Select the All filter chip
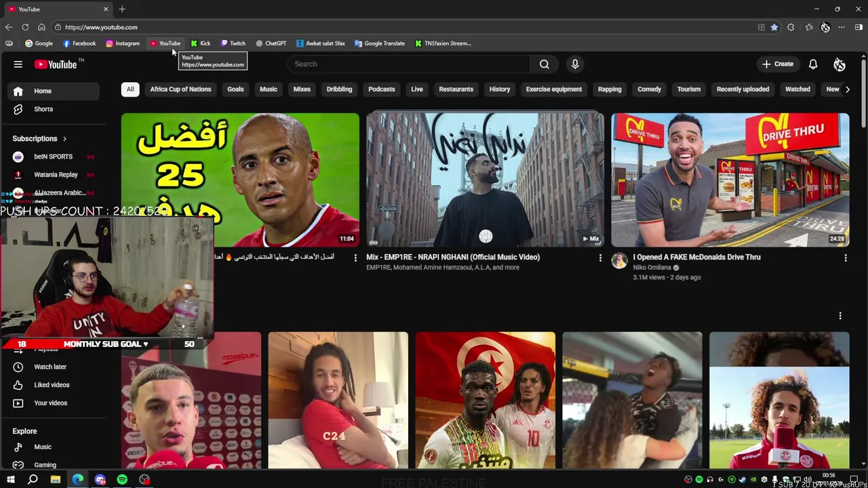Viewport: 868px width, 488px height. pyautogui.click(x=130, y=89)
